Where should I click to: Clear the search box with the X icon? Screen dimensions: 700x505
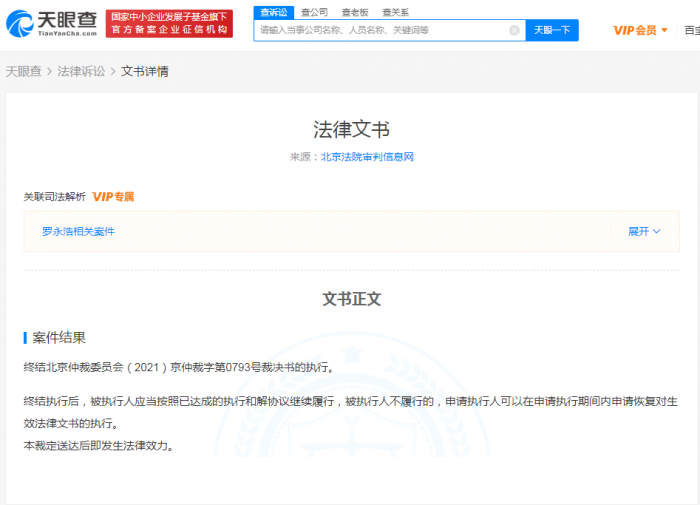(514, 30)
